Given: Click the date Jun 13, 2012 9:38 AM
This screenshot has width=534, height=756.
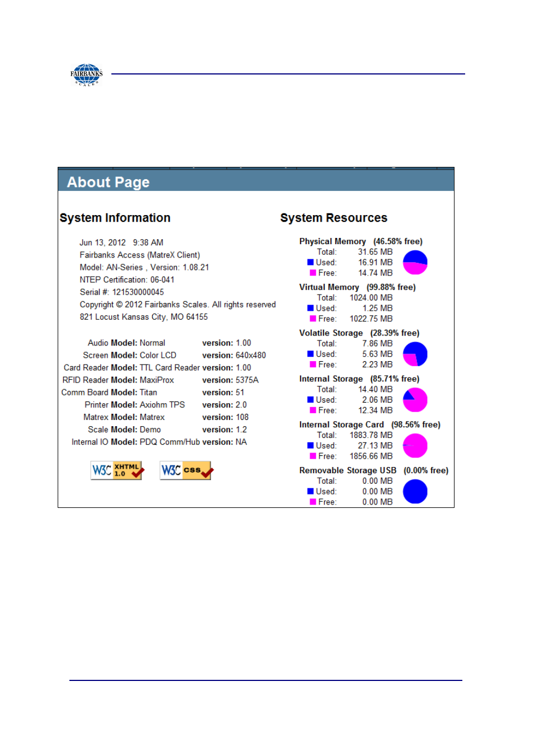Looking at the screenshot, I should [x=121, y=242].
